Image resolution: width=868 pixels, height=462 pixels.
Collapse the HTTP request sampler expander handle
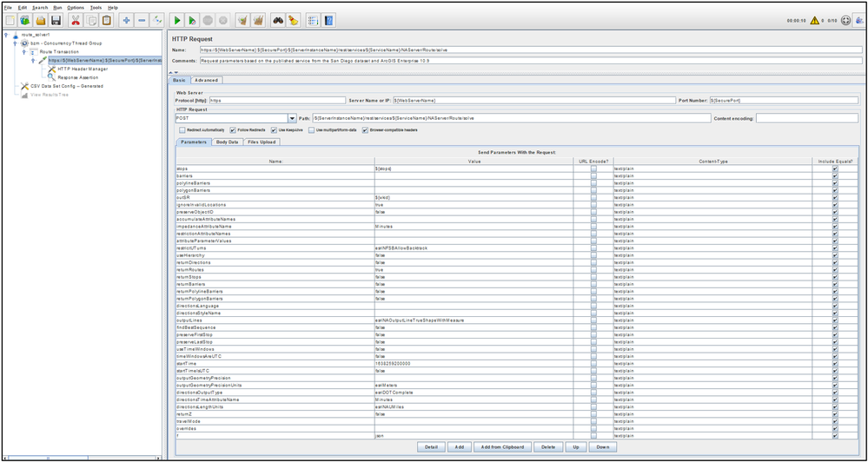(x=33, y=60)
